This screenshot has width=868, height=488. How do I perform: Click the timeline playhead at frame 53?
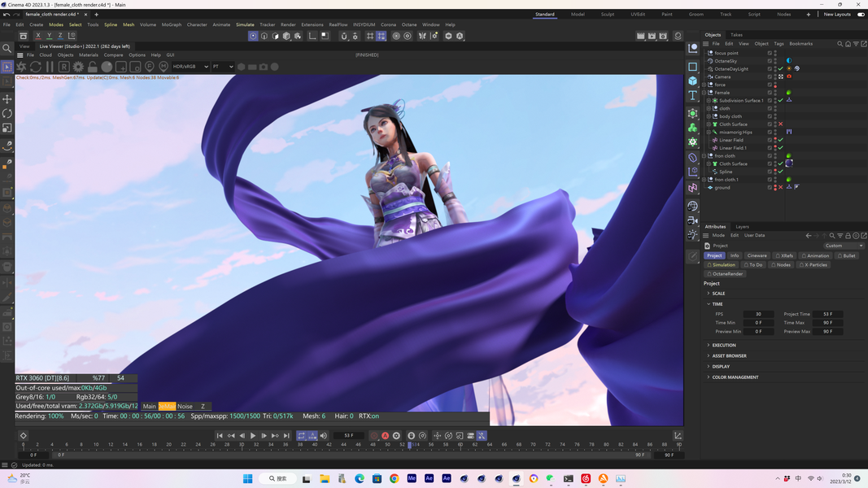click(x=410, y=444)
